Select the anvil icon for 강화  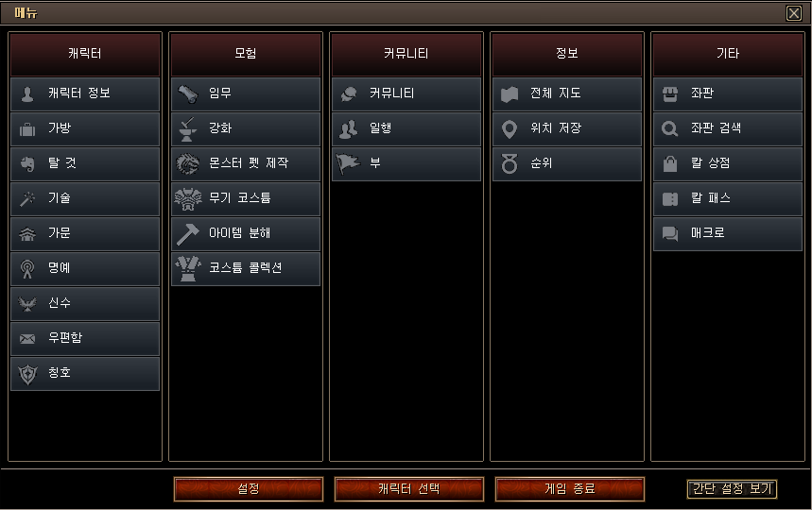tap(188, 129)
